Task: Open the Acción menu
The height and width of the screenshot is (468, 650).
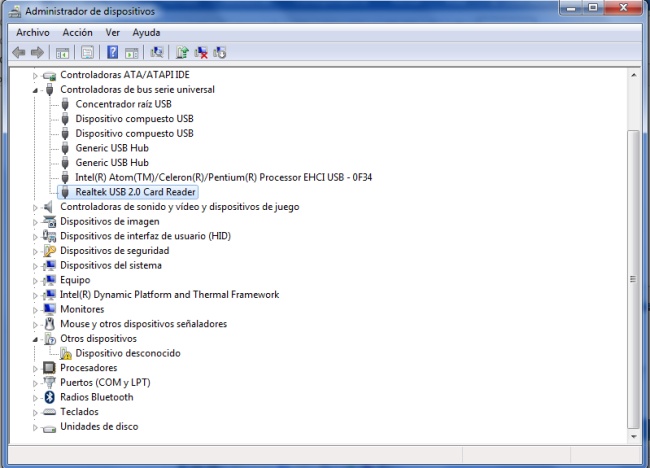Action: 78,32
